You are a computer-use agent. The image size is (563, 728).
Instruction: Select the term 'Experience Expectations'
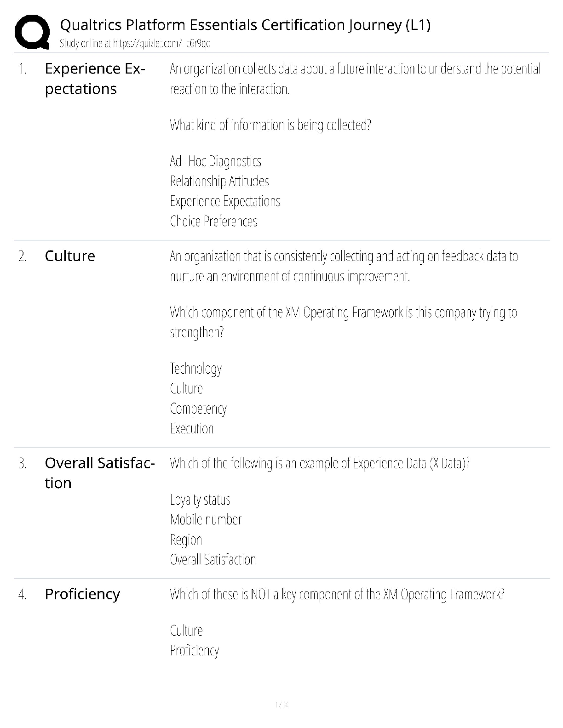point(95,79)
